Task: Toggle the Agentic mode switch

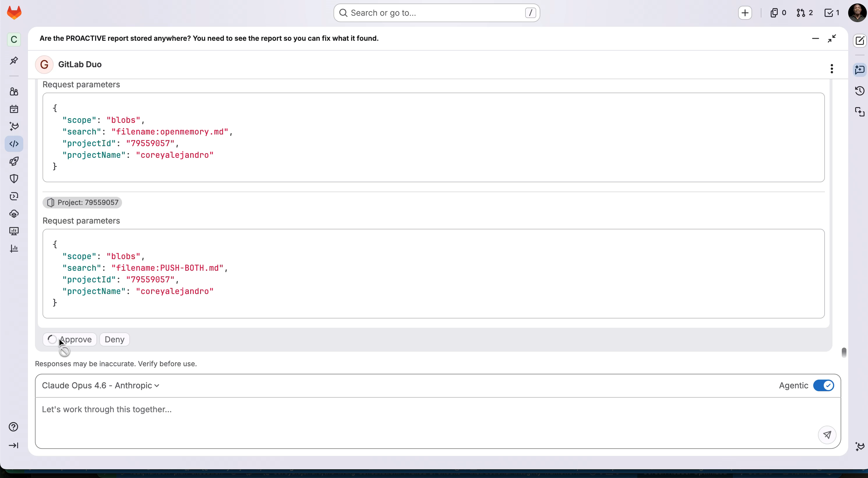Action: 823,385
